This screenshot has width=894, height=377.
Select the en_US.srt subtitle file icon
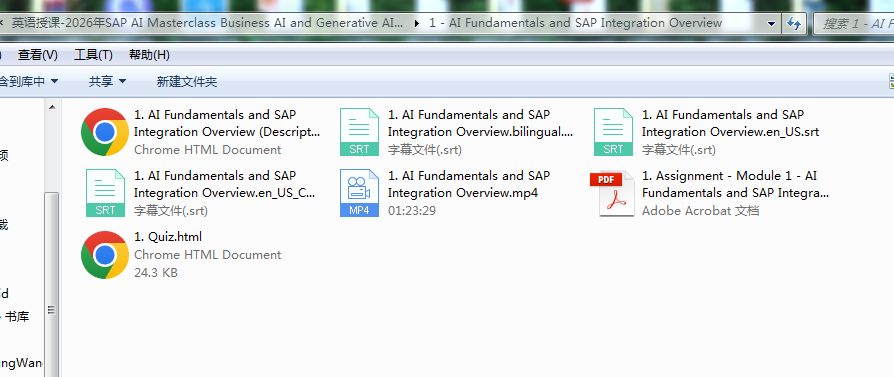(x=613, y=132)
